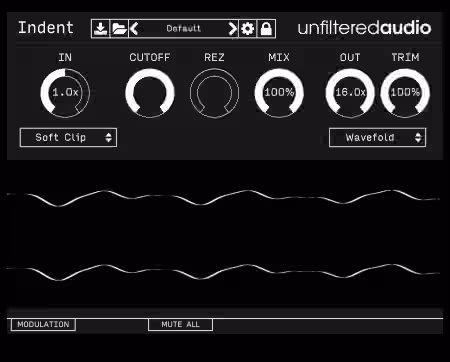Viewport: 450px width, 362px height.
Task: Click the TRIM knob showing 100%
Action: tap(405, 93)
